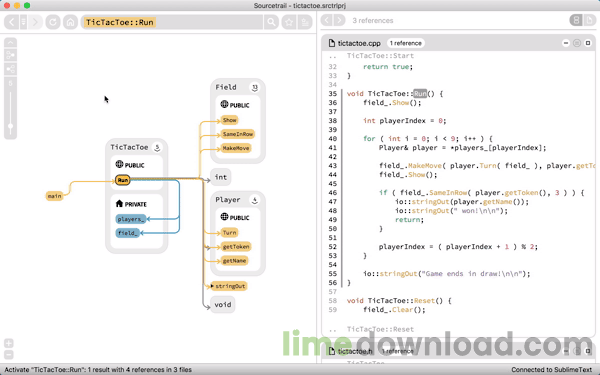
Task: Go back in navigation history
Action: coord(11,22)
